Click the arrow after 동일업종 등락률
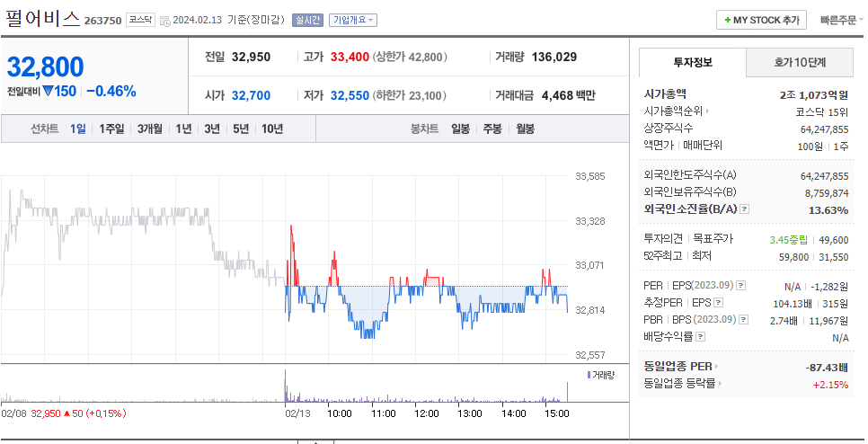This screenshot has width=868, height=444. click(x=720, y=383)
